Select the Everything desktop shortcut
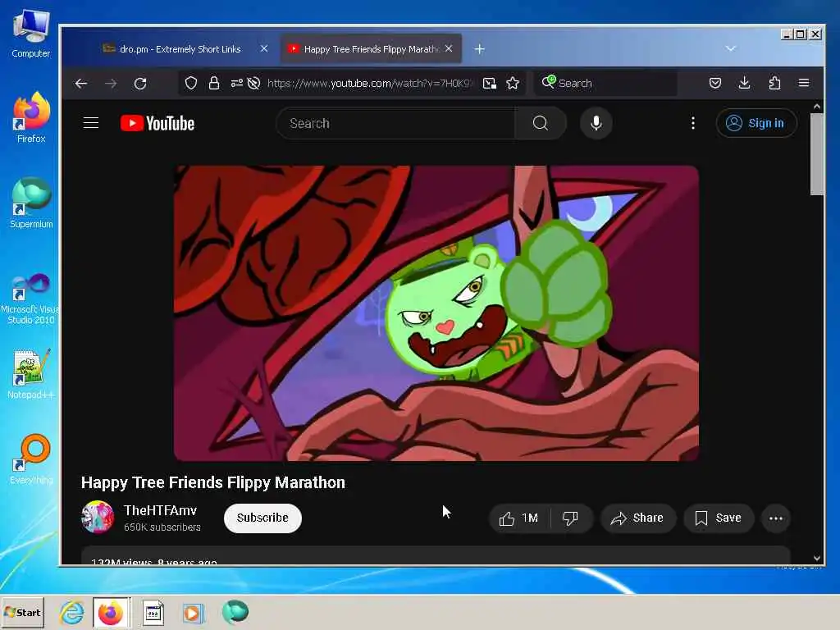Viewport: 840px width, 630px height. pyautogui.click(x=31, y=459)
